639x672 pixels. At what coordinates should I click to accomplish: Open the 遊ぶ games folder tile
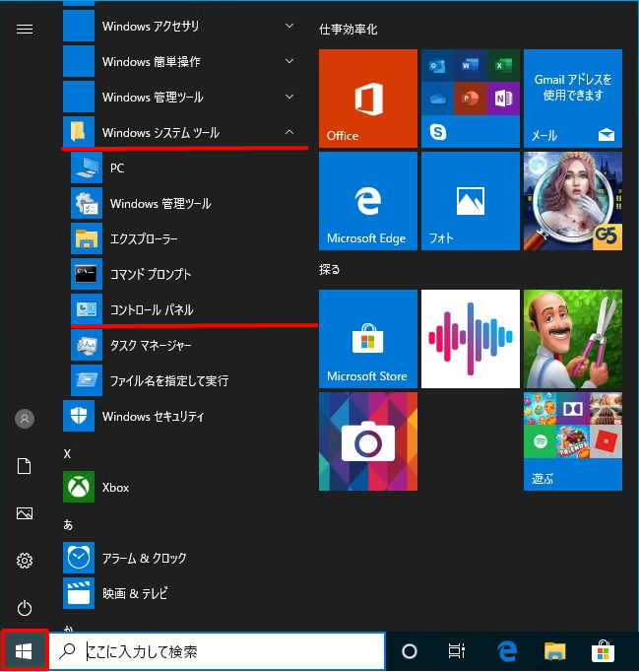click(573, 441)
